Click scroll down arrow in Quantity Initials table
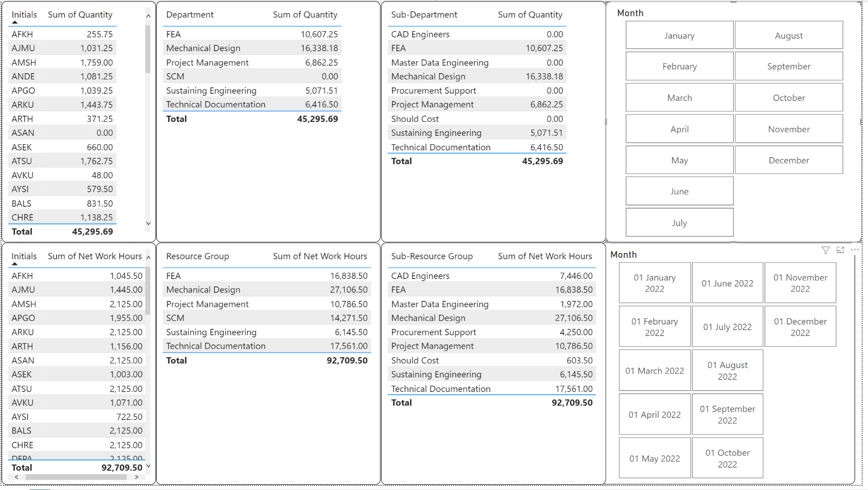Screen dimensions: 868x490 (148, 223)
